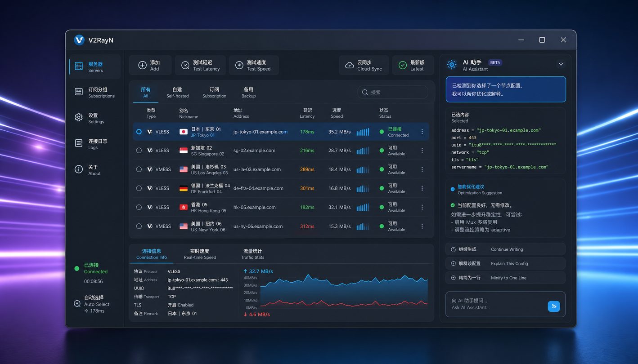Click the V2RayN logo icon
638x364 pixels.
pos(79,40)
